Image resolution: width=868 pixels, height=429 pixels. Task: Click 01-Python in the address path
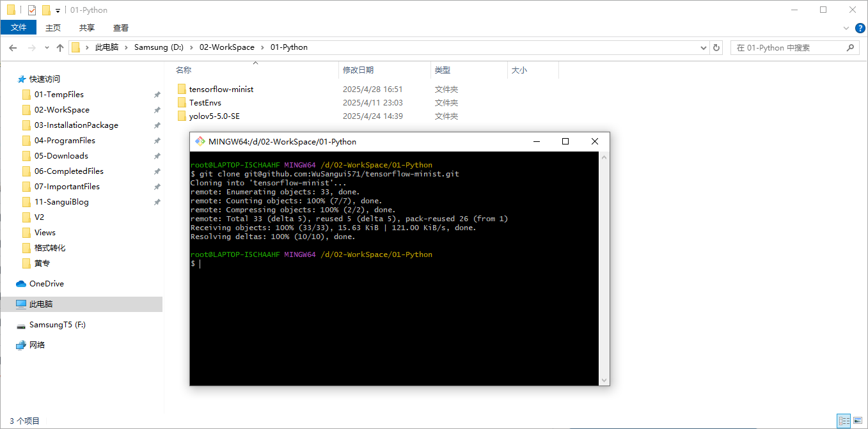(289, 47)
